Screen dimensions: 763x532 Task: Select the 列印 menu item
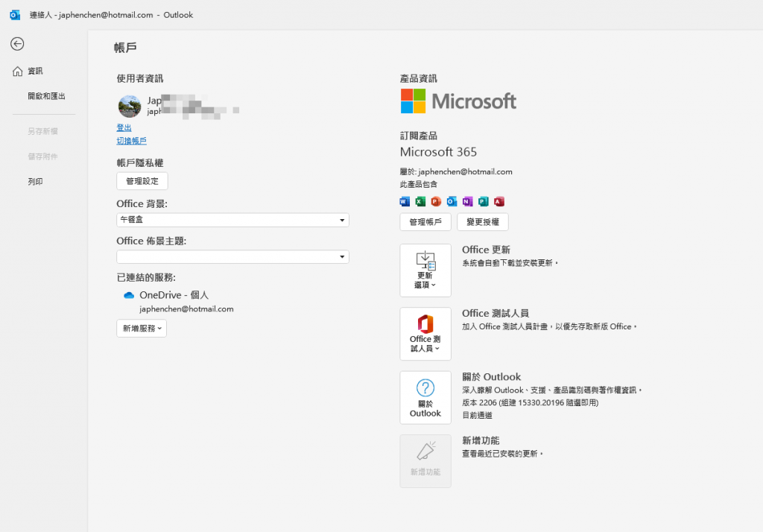35,182
